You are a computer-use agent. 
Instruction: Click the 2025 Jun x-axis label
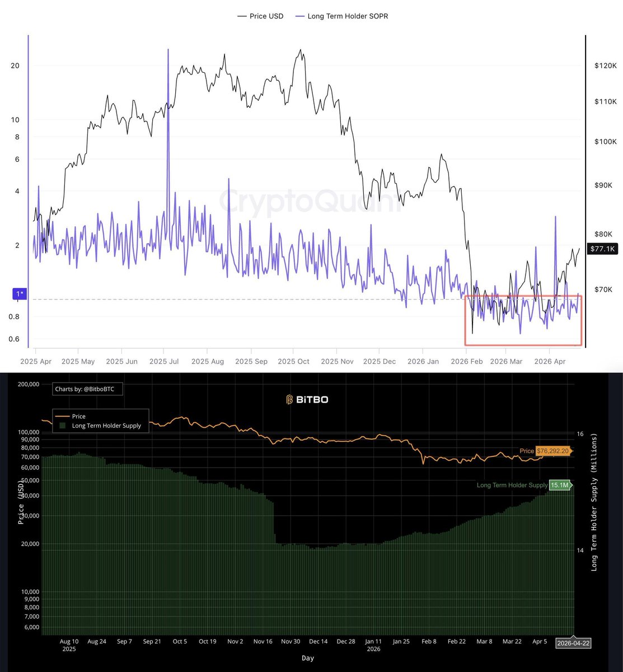121,362
